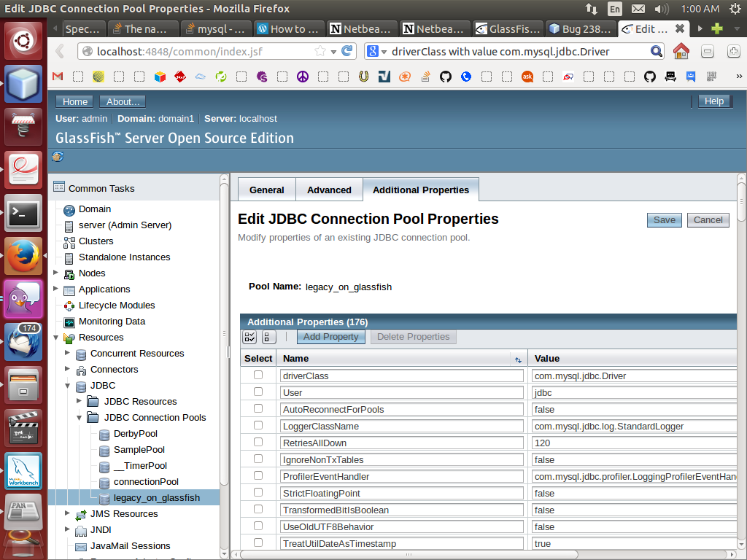This screenshot has height=560, width=747.
Task: Click the Home button in header
Action: coord(75,101)
